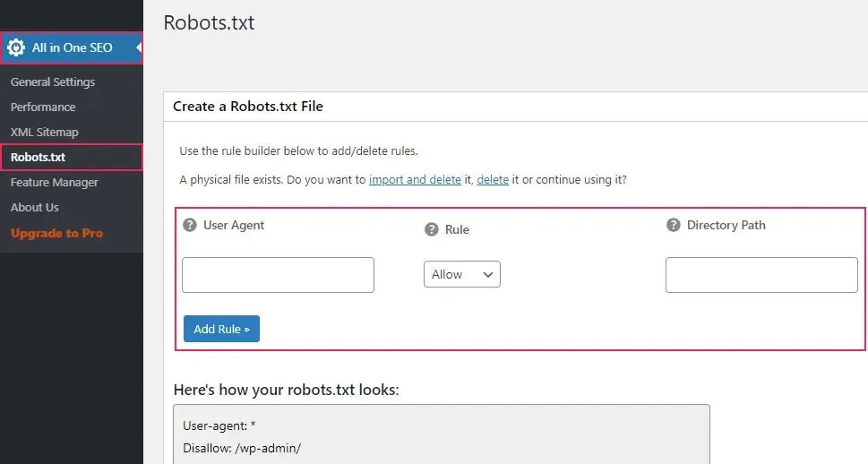The image size is (868, 464).
Task: Open the XML Sitemap menu item
Action: click(45, 132)
